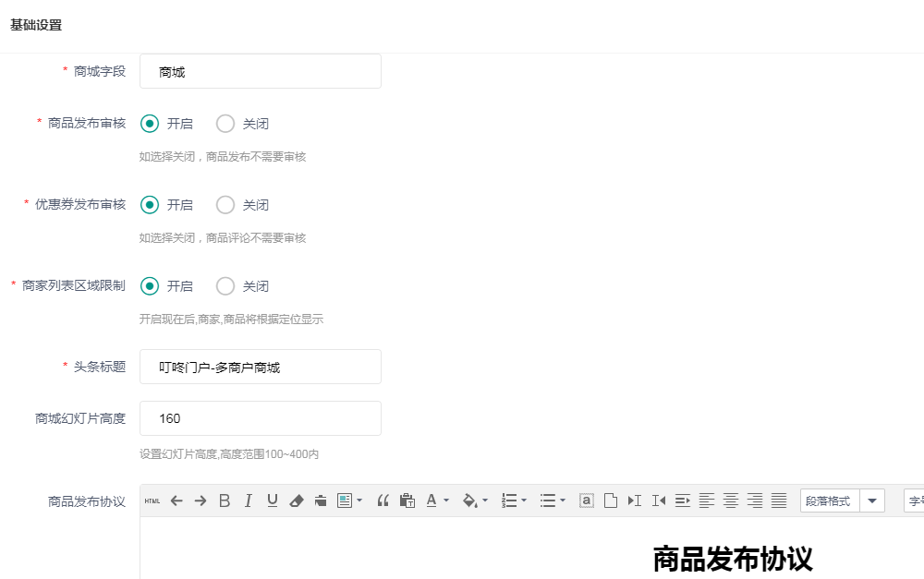Click hint 开启现在后,商家,商品将根据定位显示
This screenshot has width=924, height=579.
[232, 320]
